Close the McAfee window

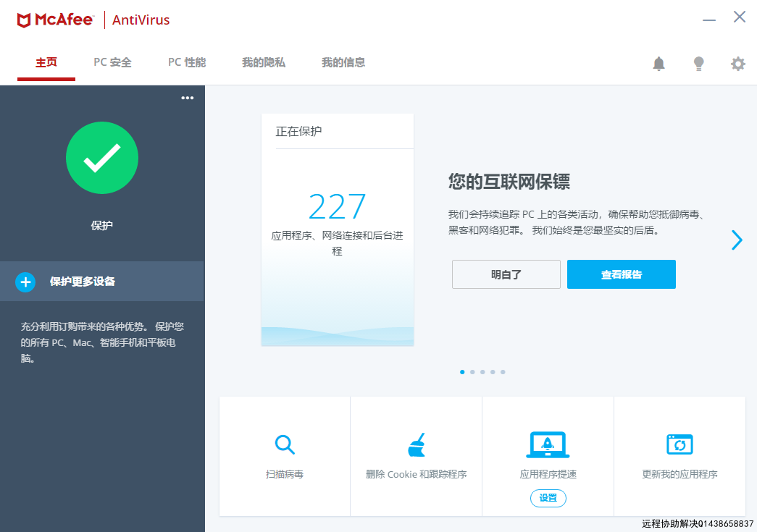739,17
